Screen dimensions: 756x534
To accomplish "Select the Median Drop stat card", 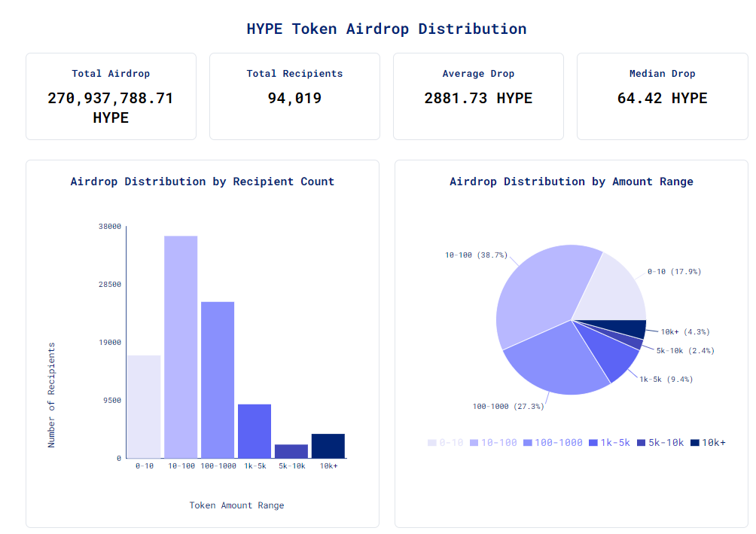I will (x=662, y=96).
